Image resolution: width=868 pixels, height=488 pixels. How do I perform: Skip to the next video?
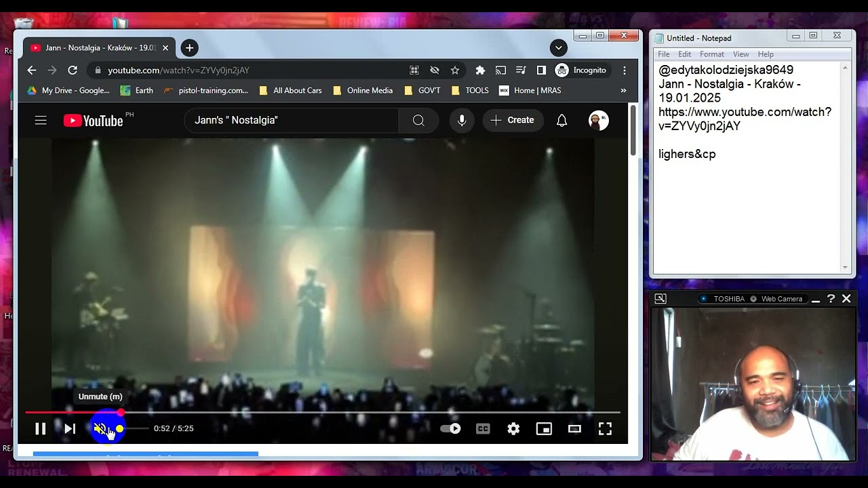[70, 428]
